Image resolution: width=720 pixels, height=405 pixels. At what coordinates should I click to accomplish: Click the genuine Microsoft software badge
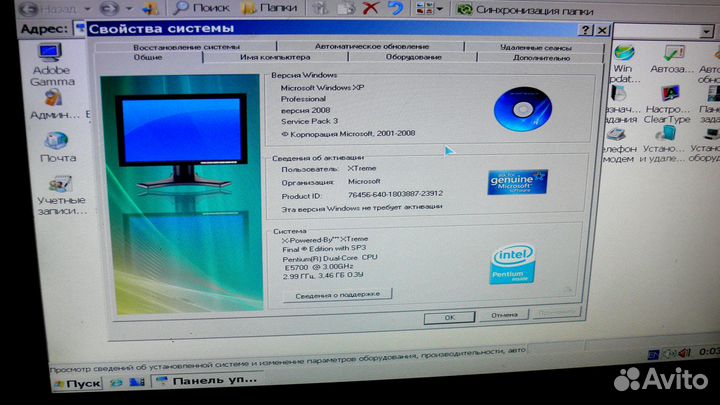click(x=518, y=182)
